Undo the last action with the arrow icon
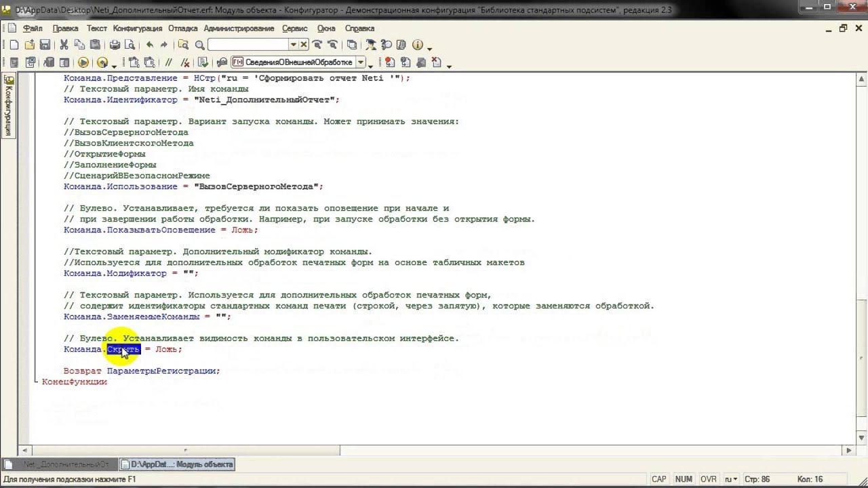Image resolution: width=868 pixels, height=488 pixels. 149,45
